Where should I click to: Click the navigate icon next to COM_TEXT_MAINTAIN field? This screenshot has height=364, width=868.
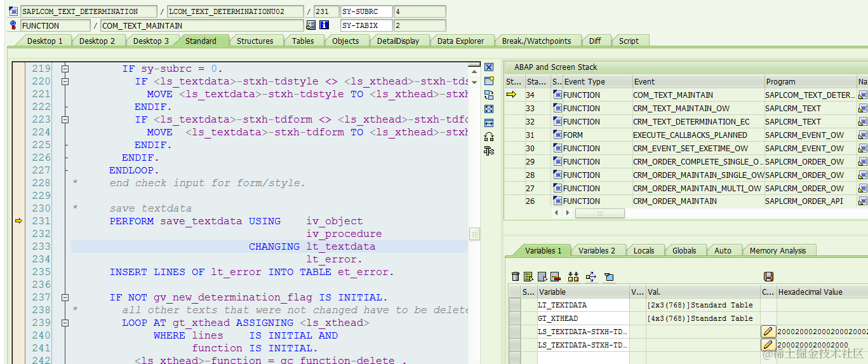click(x=310, y=25)
